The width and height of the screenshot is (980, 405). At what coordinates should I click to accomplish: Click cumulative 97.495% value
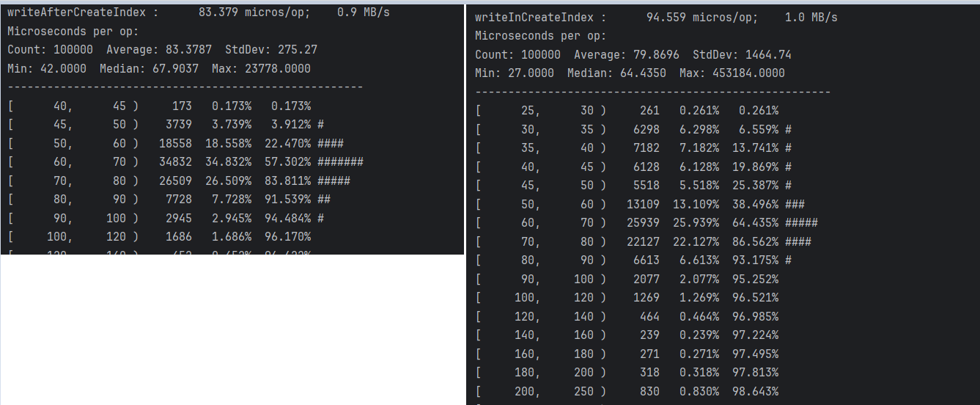click(755, 354)
